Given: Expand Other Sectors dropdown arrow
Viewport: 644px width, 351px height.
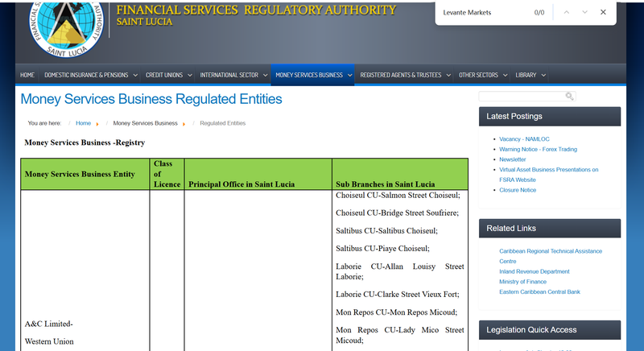Looking at the screenshot, I should click(506, 75).
